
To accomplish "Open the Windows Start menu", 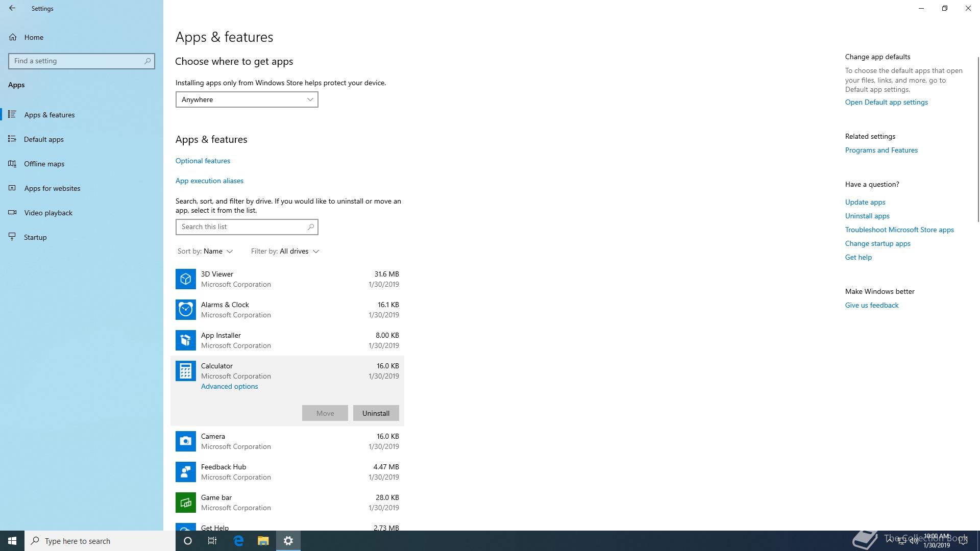I will pyautogui.click(x=12, y=541).
